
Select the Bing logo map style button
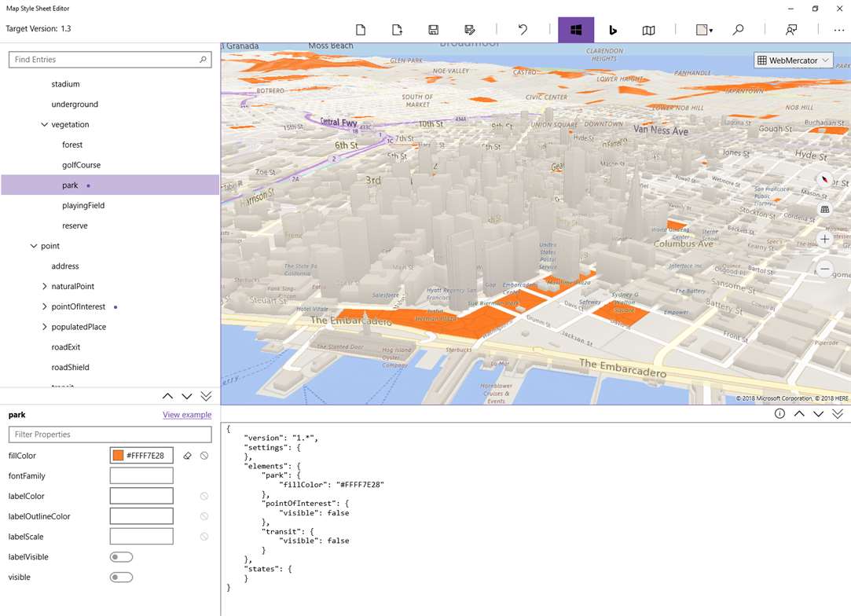(613, 30)
